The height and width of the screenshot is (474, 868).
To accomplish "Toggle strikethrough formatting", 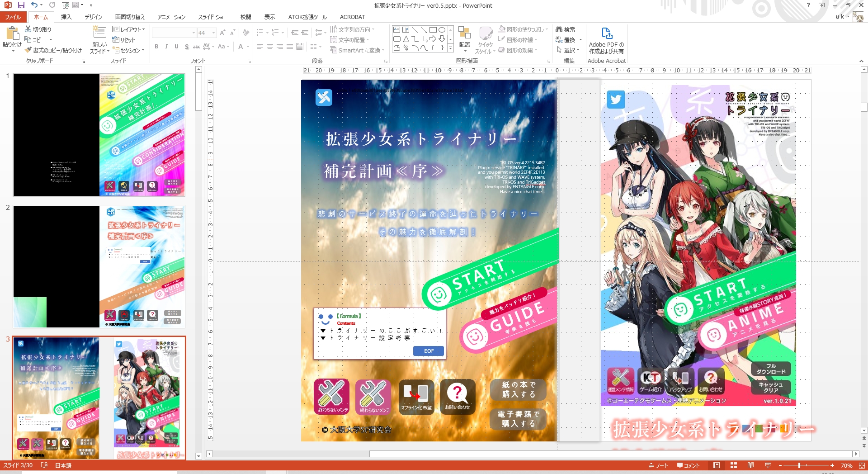I will pyautogui.click(x=197, y=47).
